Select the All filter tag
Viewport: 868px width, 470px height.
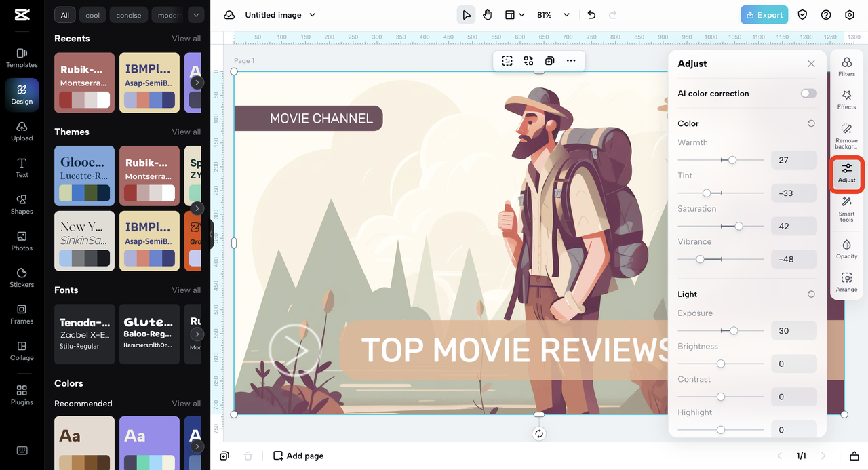(x=64, y=15)
